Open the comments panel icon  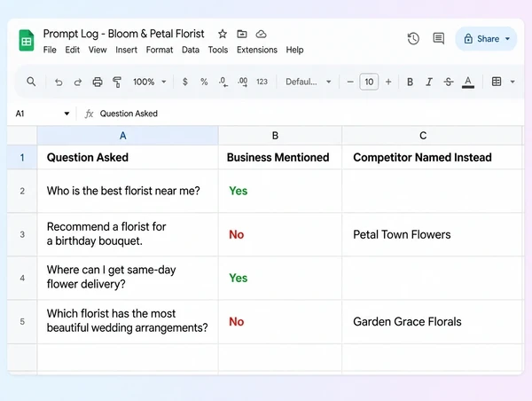[x=438, y=38]
